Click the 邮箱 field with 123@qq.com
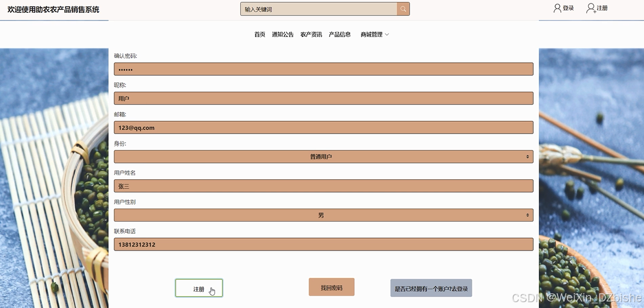Image resolution: width=644 pixels, height=308 pixels. [324, 128]
